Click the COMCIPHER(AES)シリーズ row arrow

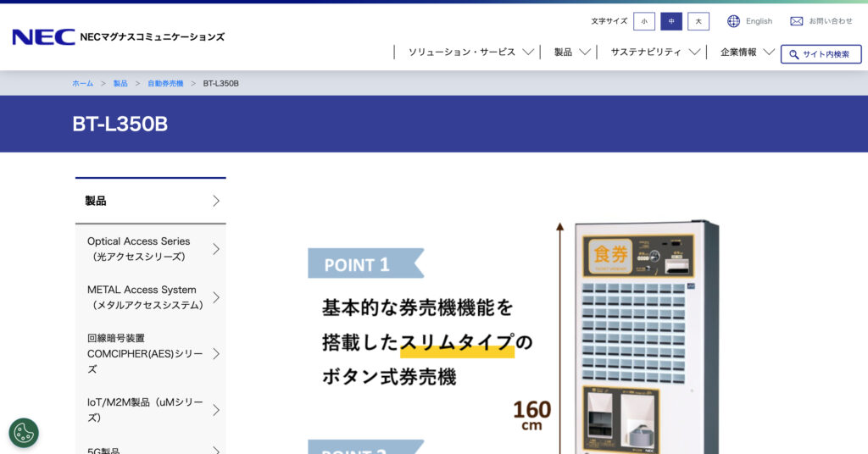216,354
